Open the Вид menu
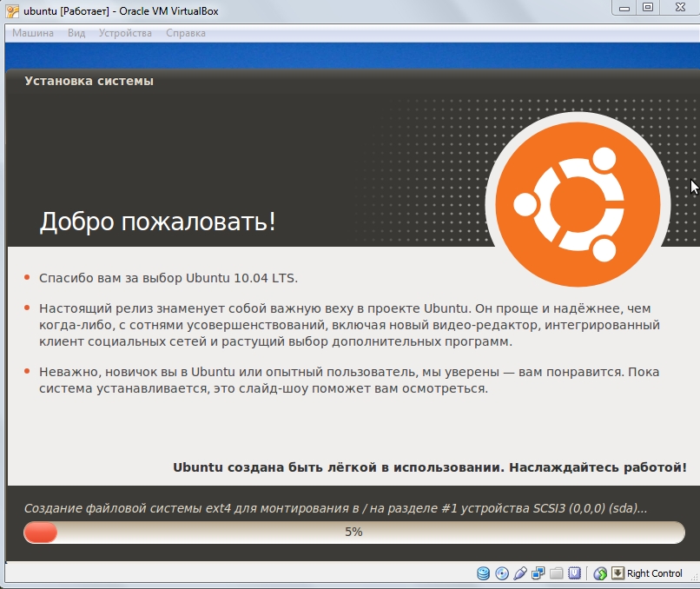 pos(76,33)
